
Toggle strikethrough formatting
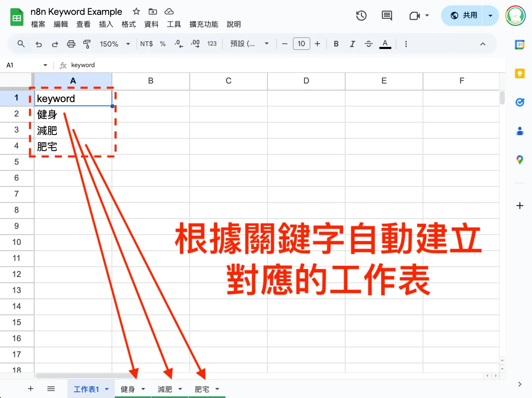(368, 44)
